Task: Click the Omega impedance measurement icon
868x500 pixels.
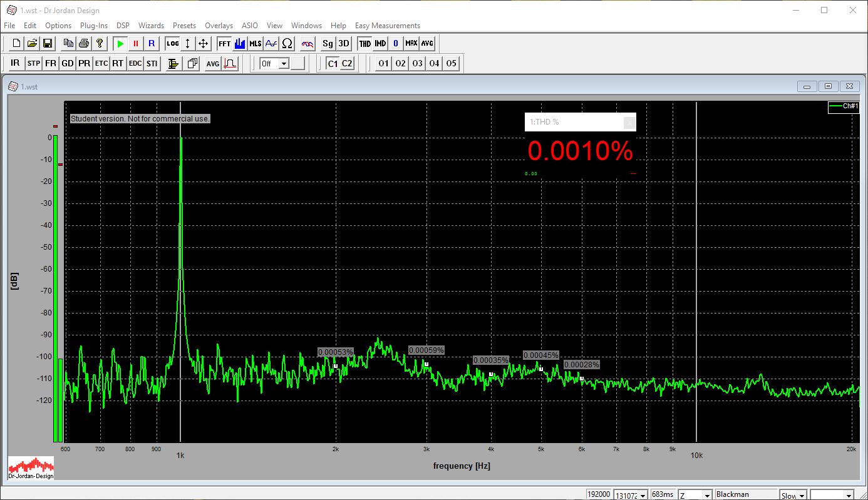Action: click(x=287, y=44)
